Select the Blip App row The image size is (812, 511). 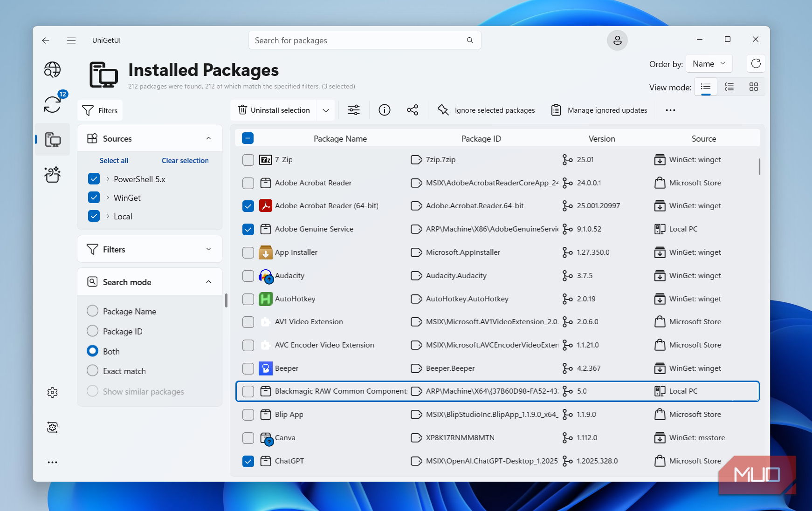(x=497, y=415)
